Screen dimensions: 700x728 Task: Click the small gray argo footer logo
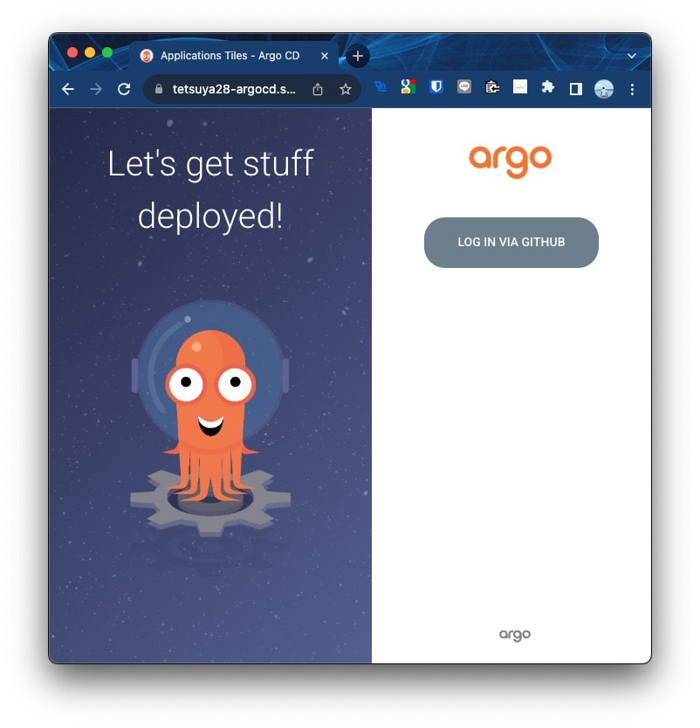tap(515, 635)
